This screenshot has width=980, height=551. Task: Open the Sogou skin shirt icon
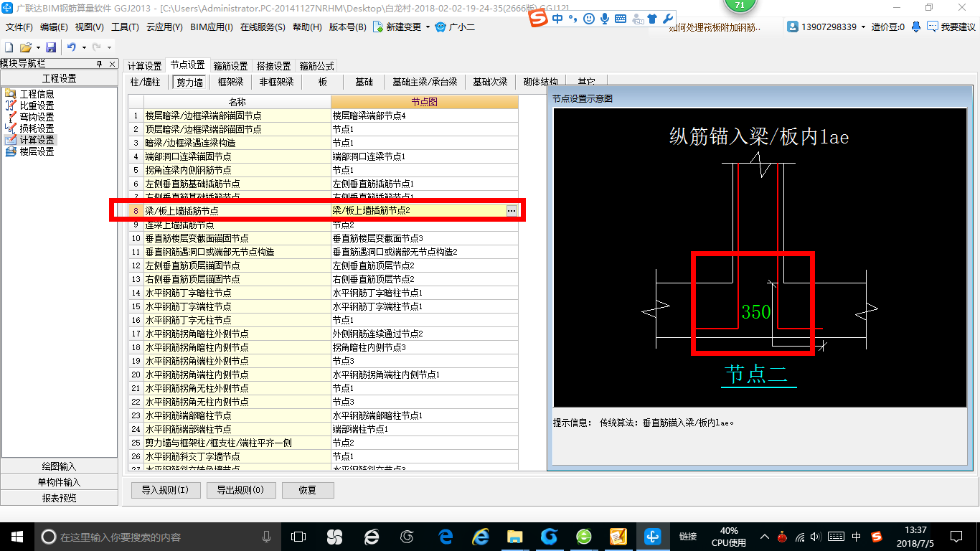click(x=651, y=19)
